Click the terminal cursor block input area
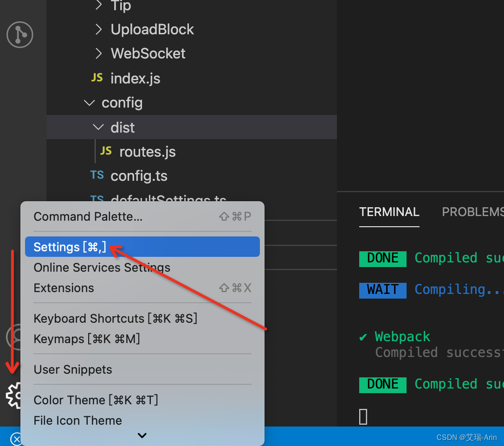The height and width of the screenshot is (446, 504). pyautogui.click(x=362, y=416)
